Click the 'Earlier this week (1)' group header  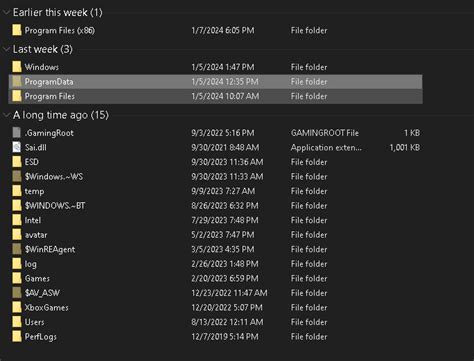pos(58,13)
